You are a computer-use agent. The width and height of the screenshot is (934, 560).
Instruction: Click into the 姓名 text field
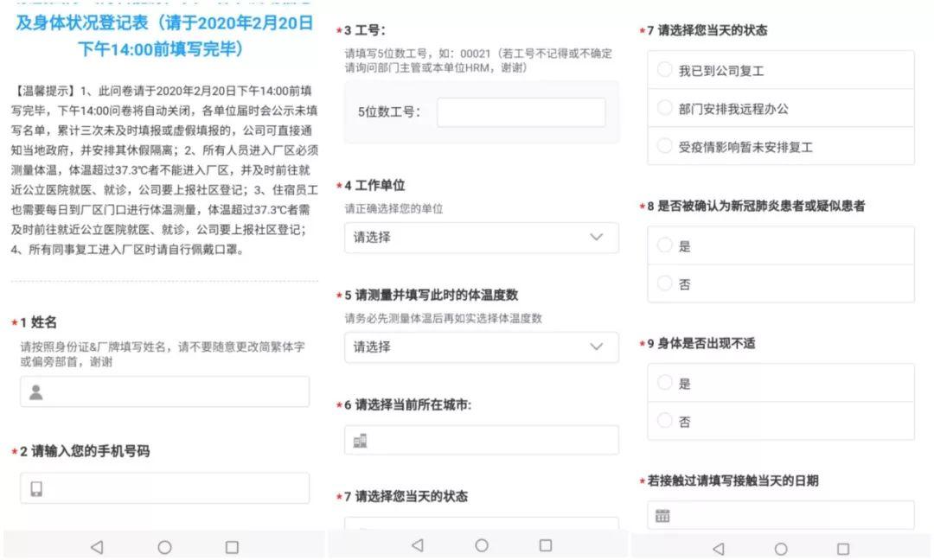point(173,392)
